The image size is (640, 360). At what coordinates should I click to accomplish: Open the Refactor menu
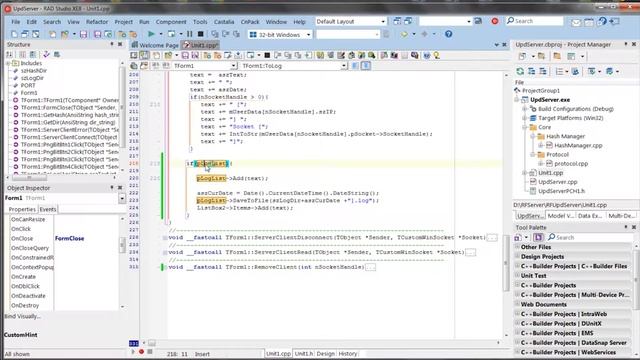(97, 22)
